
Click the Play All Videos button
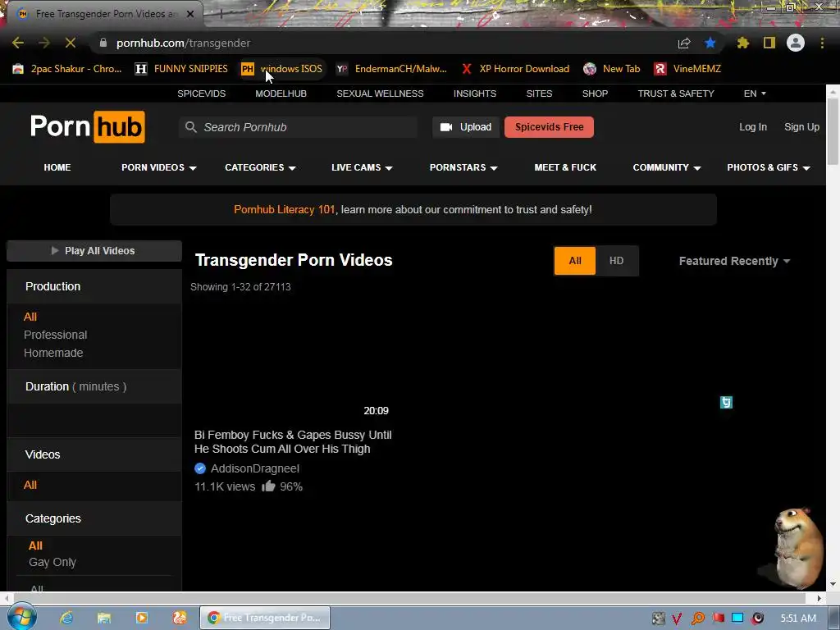click(94, 251)
